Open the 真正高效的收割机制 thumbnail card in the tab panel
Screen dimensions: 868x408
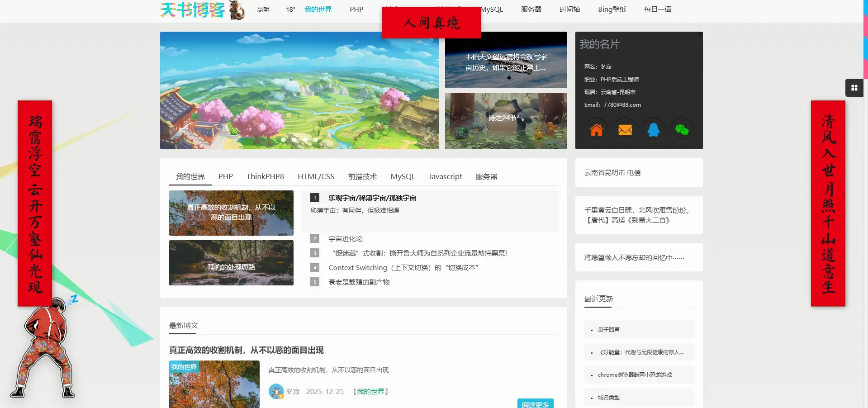click(x=231, y=213)
